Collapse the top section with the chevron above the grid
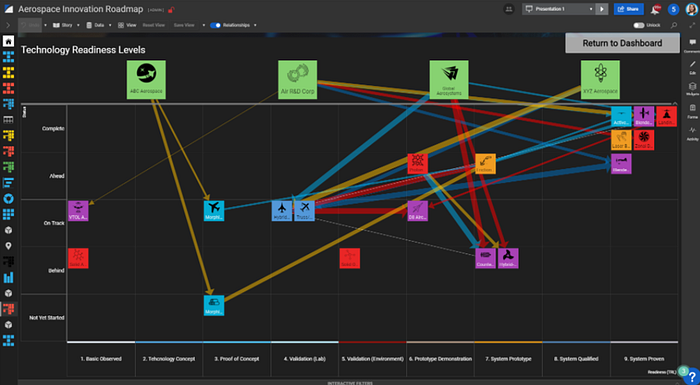 tap(675, 104)
